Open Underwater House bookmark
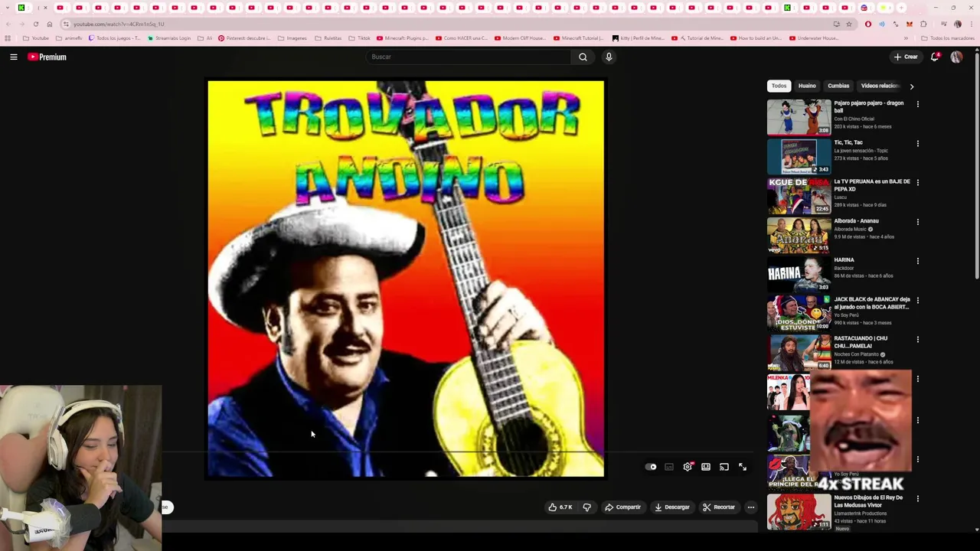This screenshot has width=980, height=551. [x=815, y=38]
